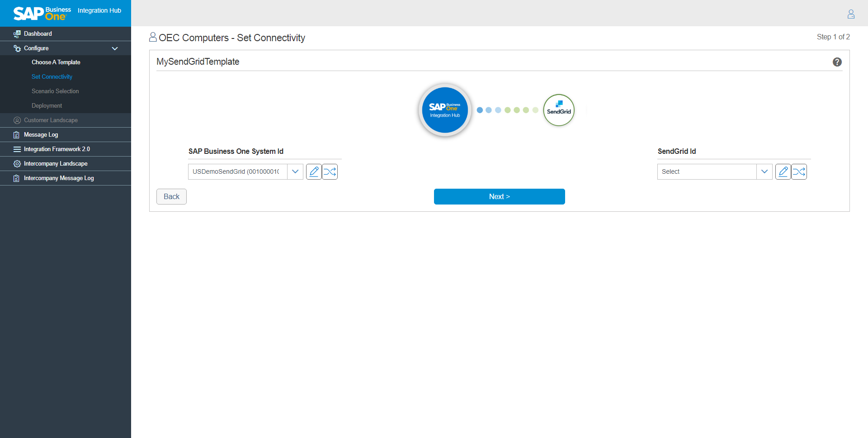Click shuffle icon beside SendGrid Id dropdown

coord(799,171)
